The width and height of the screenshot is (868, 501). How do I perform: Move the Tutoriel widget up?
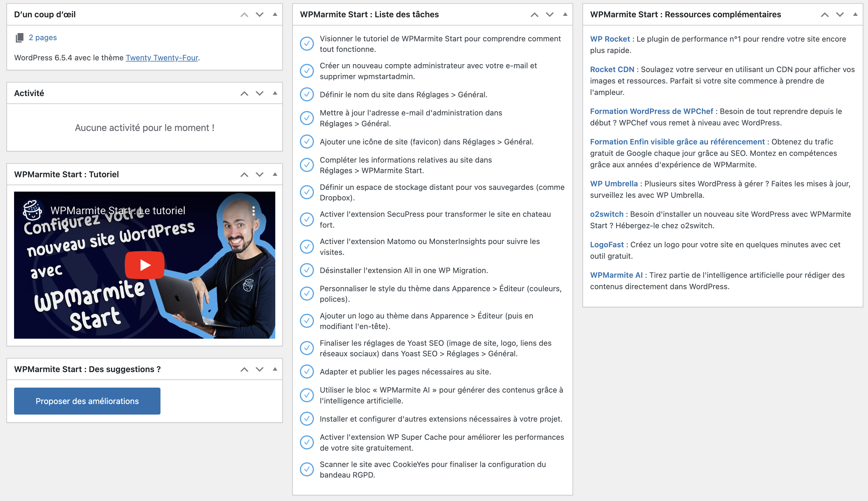(x=244, y=174)
